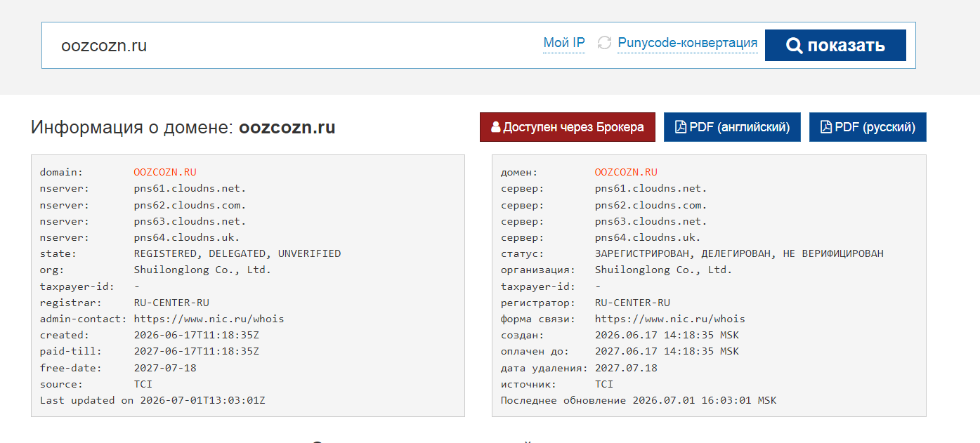Click PDF file icon on PDF (английский)
This screenshot has height=443, width=980.
coord(680,127)
